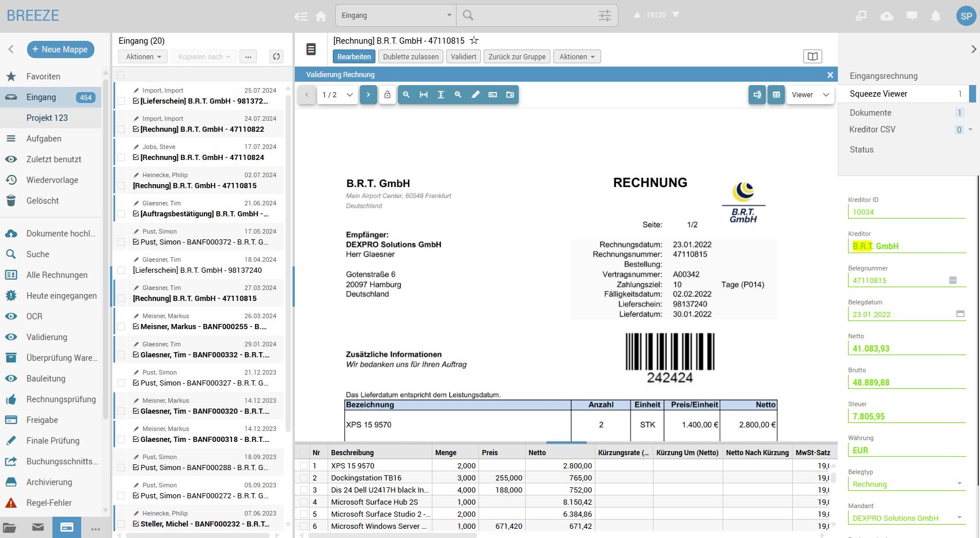Open the cloud upload icon in header
Viewport: 980px width, 538px height.
[x=887, y=16]
